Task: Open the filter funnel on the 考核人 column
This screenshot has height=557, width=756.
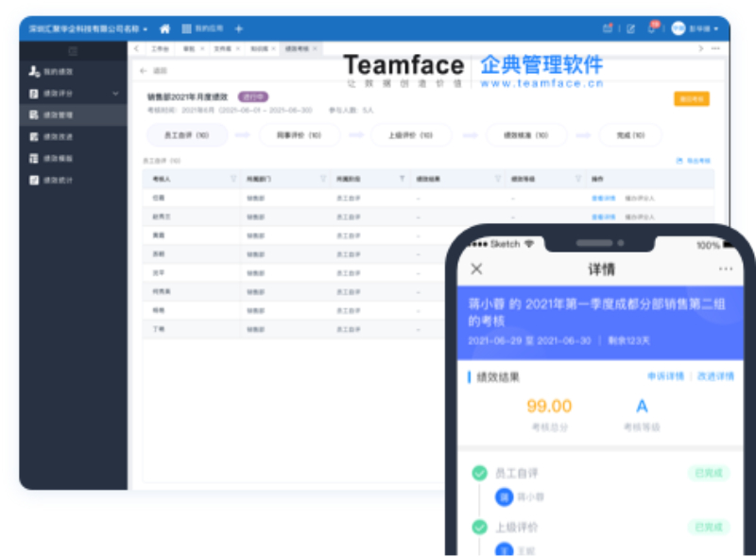Action: pos(233,177)
